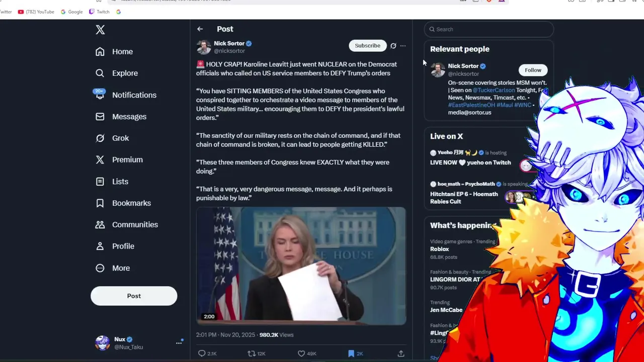Click Nux profile avatar at bottom
Screen dimensions: 644x362
pos(103,343)
